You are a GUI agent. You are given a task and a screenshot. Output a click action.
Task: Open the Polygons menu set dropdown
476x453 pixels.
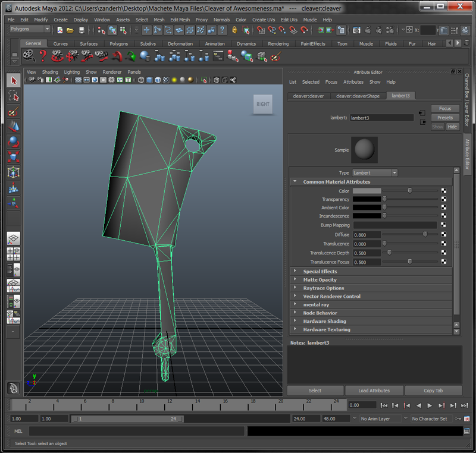tap(30, 29)
